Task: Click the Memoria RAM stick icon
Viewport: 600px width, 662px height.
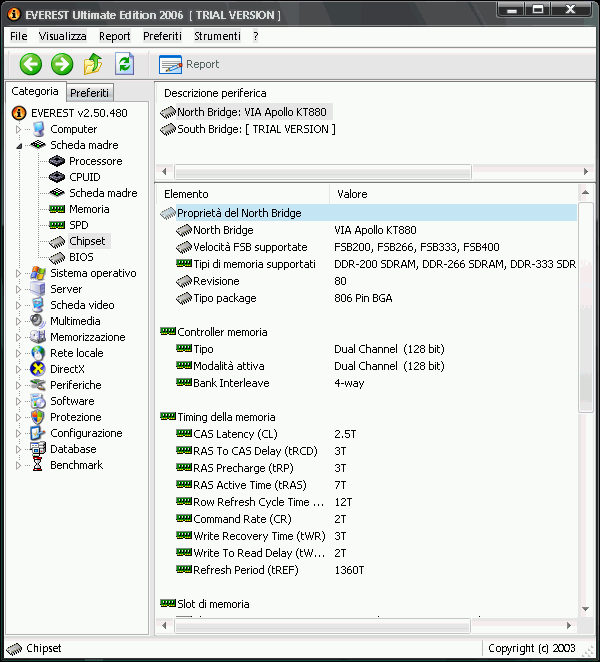Action: click(x=57, y=209)
